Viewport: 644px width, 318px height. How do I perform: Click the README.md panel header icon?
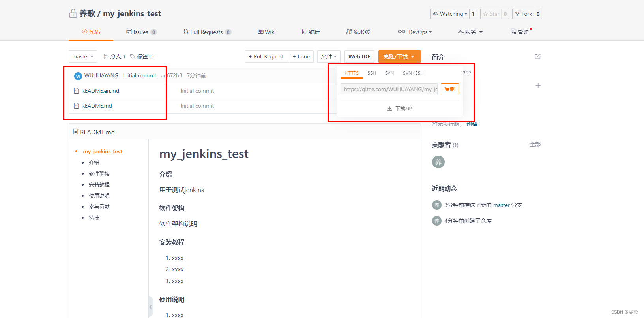click(75, 132)
